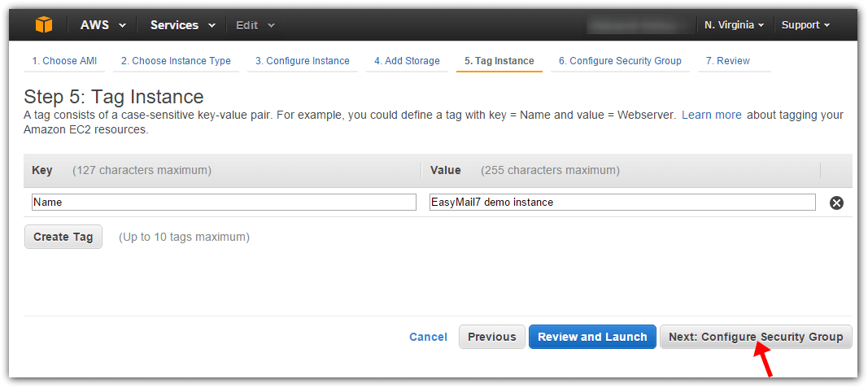868x388 pixels.
Task: Open the Edit dropdown
Action: 255,25
